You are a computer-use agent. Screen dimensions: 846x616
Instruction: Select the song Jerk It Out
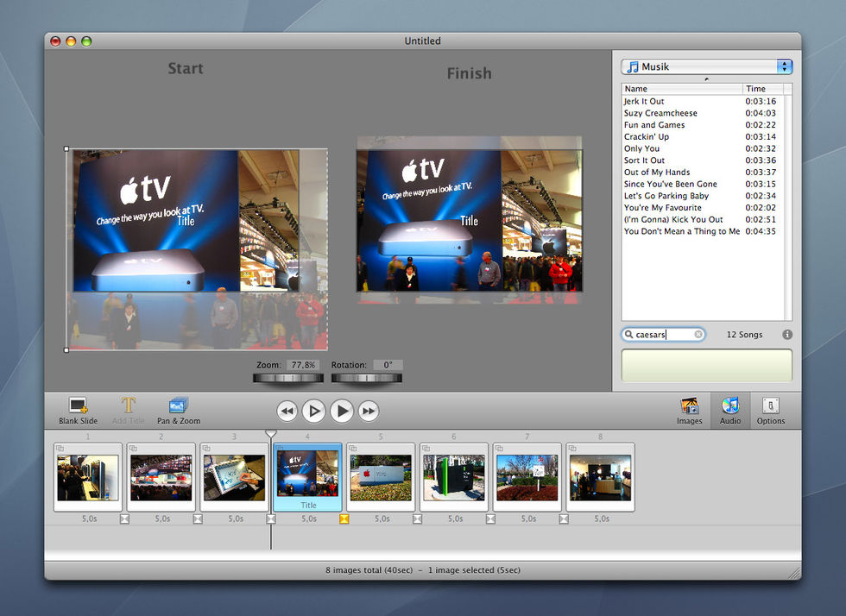[x=644, y=102]
